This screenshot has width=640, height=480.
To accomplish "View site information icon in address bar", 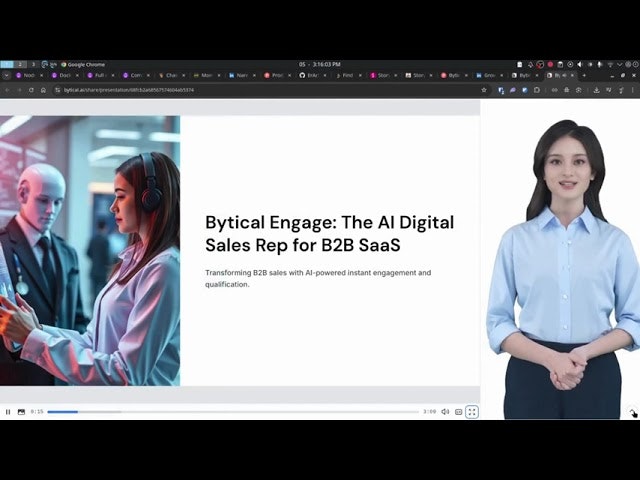I will (58, 90).
